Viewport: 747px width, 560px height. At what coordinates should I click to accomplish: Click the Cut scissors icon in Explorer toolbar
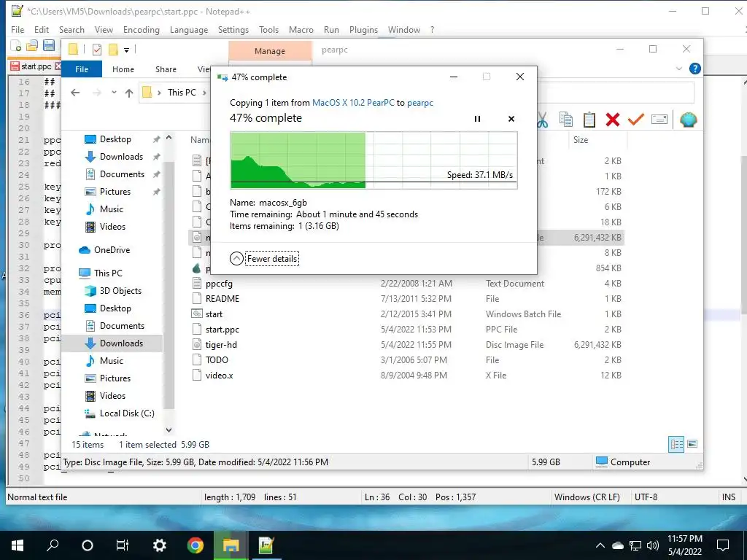coord(542,120)
